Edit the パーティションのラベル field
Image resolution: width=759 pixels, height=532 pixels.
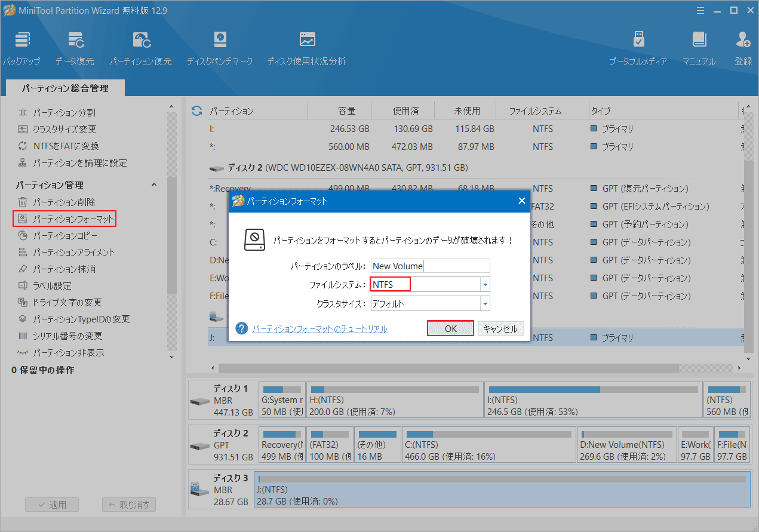click(x=430, y=266)
